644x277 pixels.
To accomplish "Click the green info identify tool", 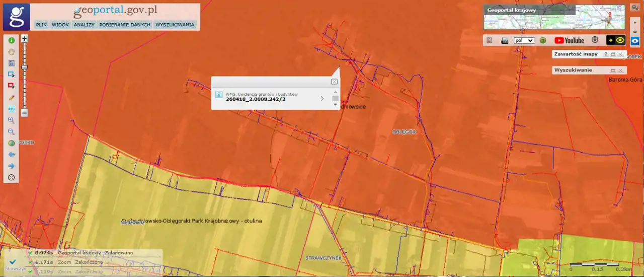I will pyautogui.click(x=11, y=40).
